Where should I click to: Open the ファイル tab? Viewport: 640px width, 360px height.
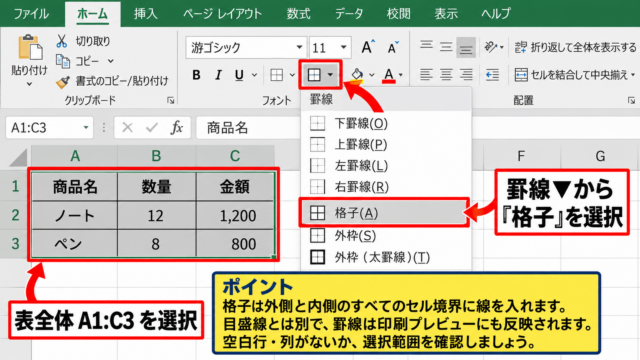click(x=31, y=13)
